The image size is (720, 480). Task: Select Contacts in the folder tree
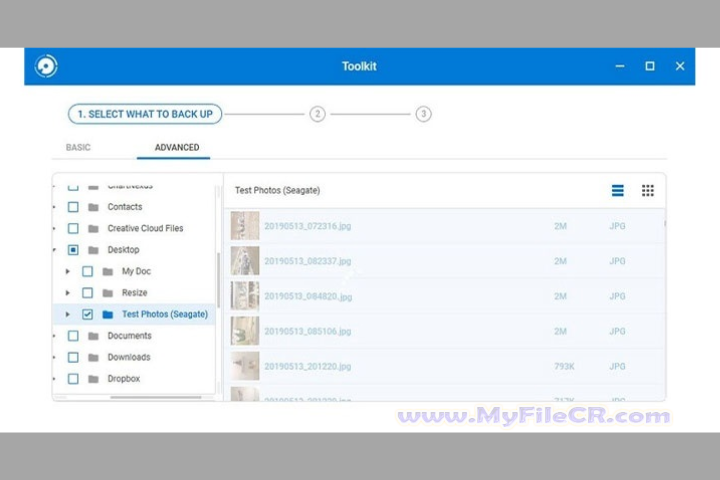click(x=125, y=207)
